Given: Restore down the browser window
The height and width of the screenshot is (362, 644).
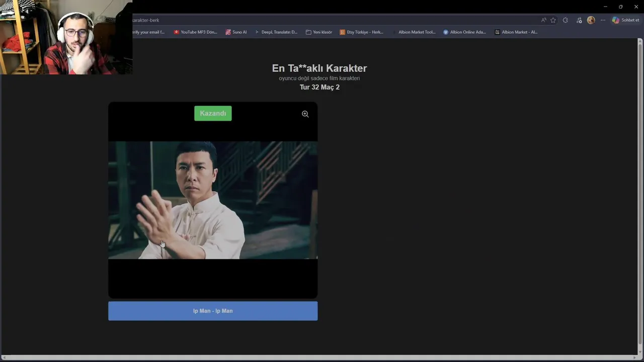Looking at the screenshot, I should coord(620,7).
